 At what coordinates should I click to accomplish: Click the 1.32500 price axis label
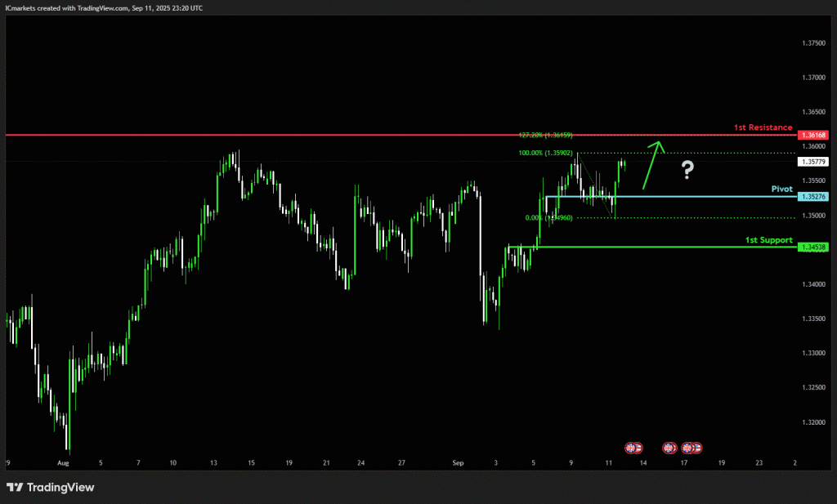813,388
